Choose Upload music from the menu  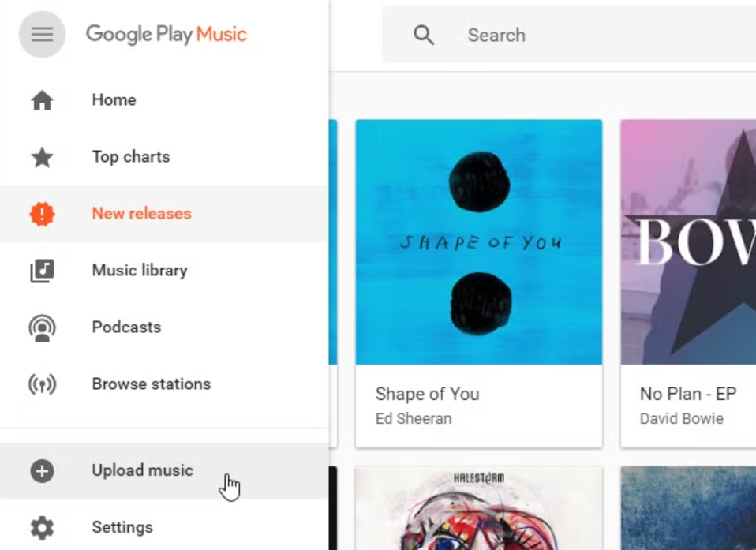pos(142,471)
